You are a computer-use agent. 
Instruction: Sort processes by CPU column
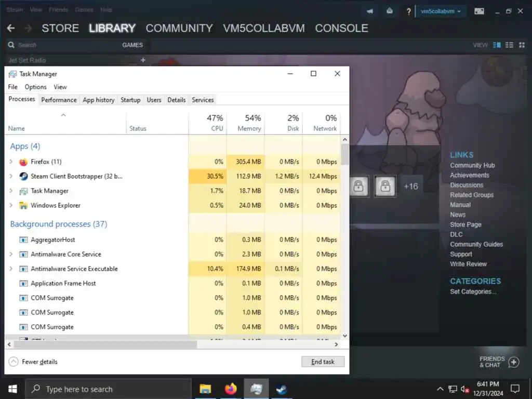pos(208,123)
